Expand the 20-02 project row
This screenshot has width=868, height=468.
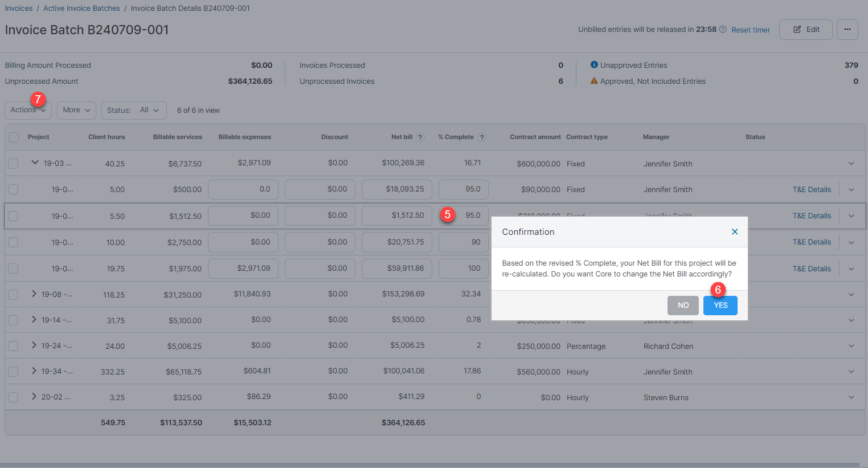click(x=34, y=396)
